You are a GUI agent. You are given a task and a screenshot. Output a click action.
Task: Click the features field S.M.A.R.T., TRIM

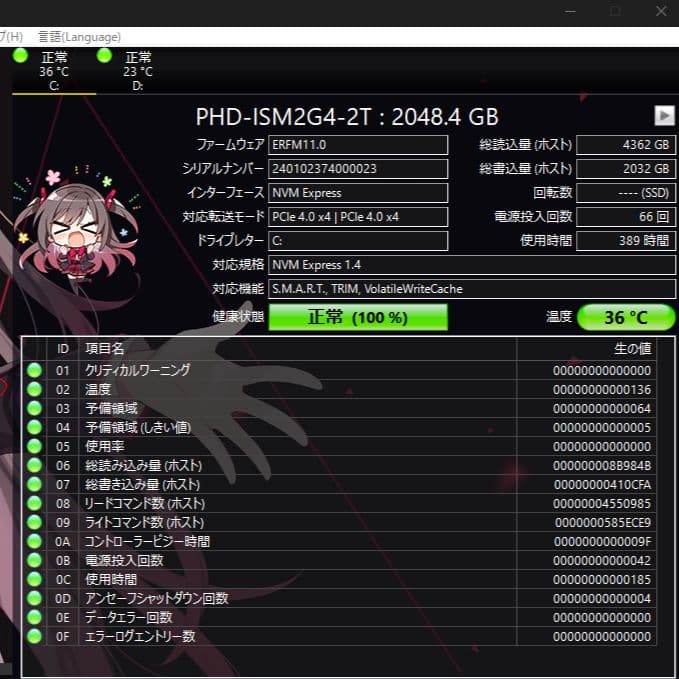pyautogui.click(x=472, y=289)
